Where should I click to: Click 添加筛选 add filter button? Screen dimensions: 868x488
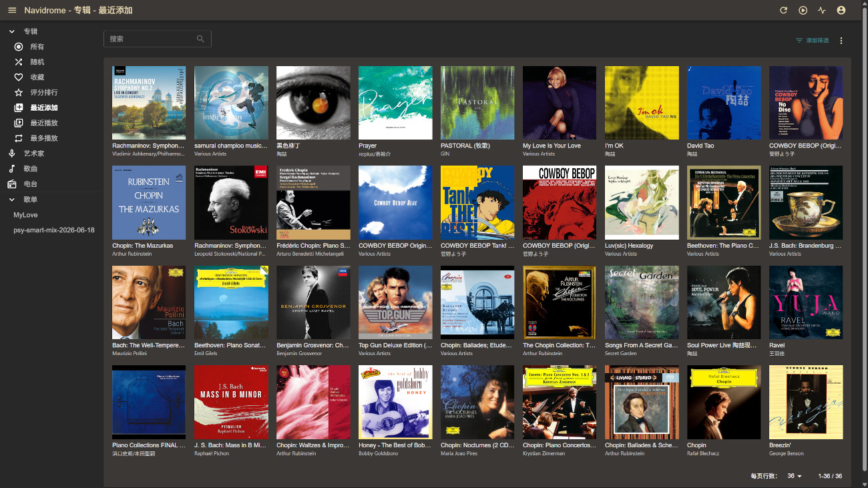[812, 41]
